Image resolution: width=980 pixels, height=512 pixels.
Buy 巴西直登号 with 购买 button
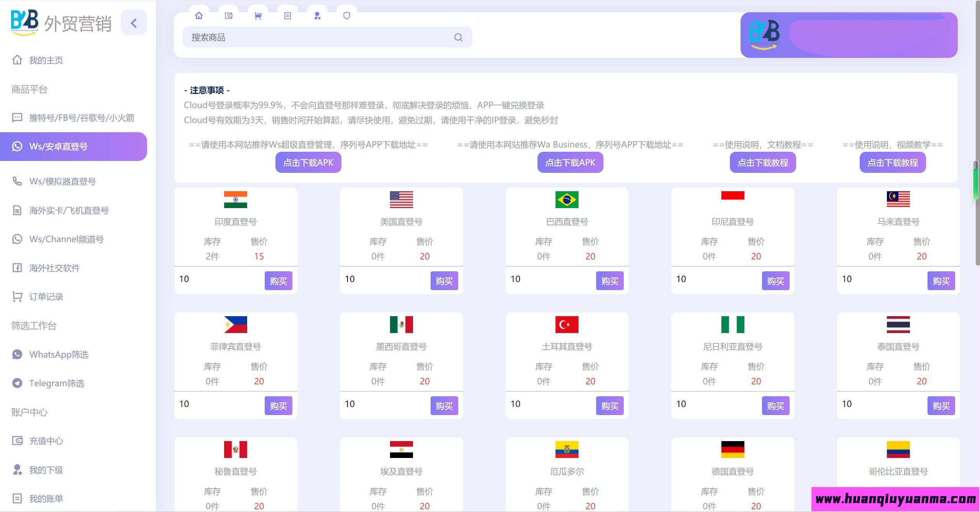point(610,281)
